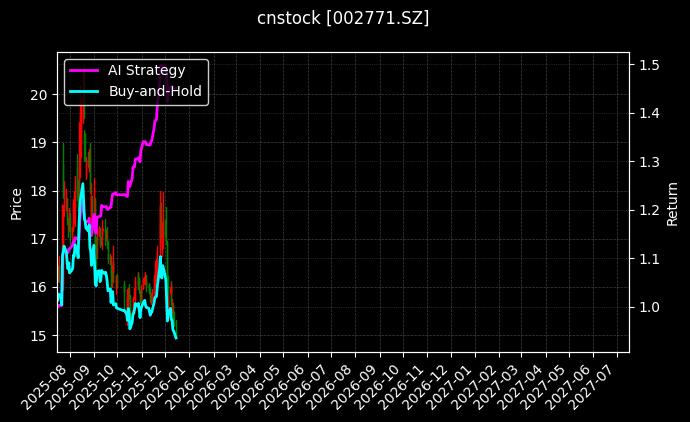Click the 1.5 tick on Return axis
The height and width of the screenshot is (422, 690).
click(x=648, y=65)
